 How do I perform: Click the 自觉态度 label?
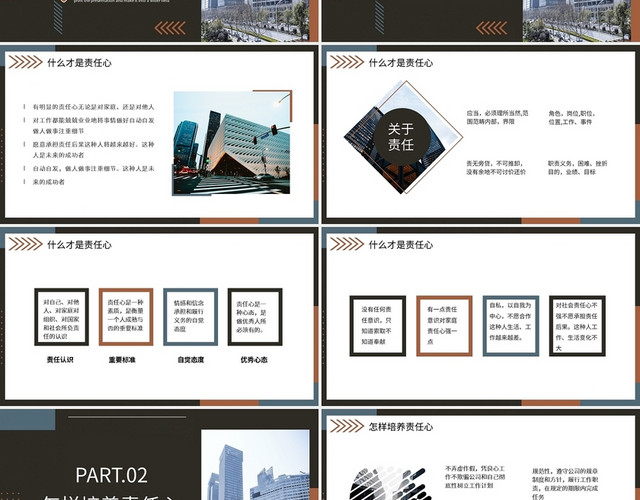tap(191, 360)
